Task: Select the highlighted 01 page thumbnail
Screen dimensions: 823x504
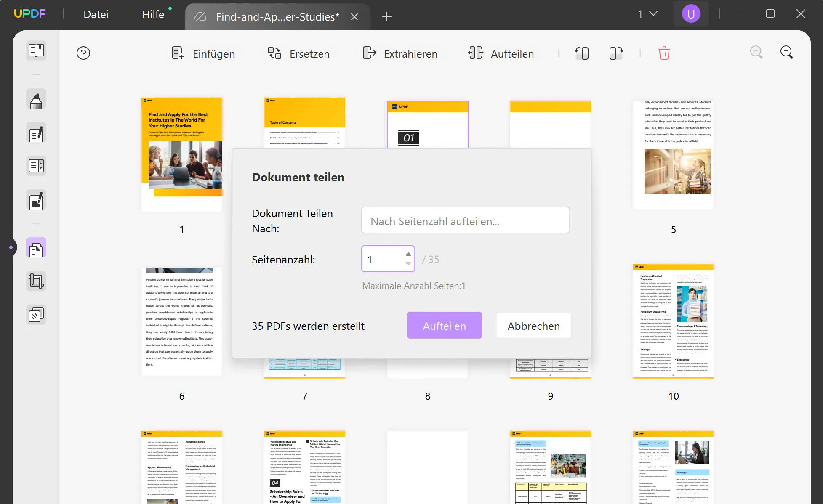Action: pyautogui.click(x=428, y=124)
